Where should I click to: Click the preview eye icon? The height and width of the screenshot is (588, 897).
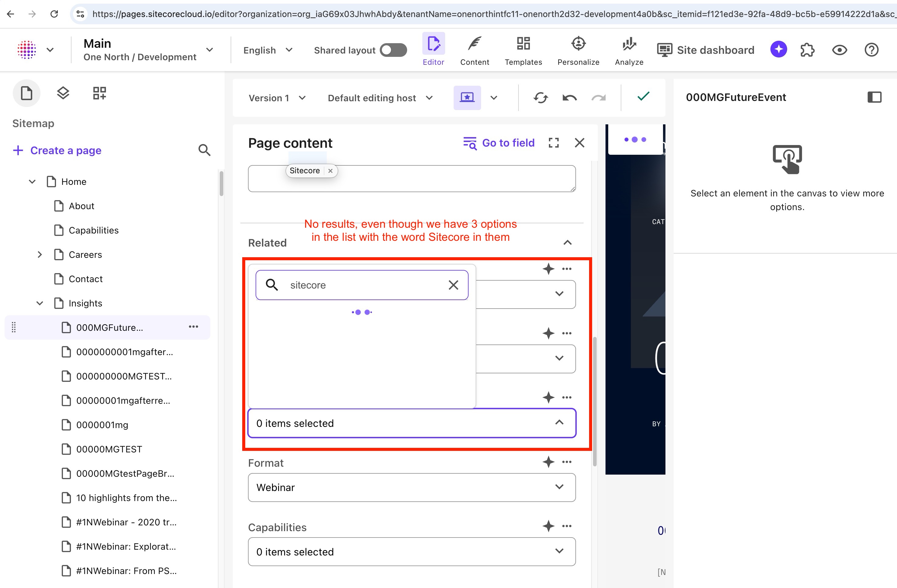[839, 50]
